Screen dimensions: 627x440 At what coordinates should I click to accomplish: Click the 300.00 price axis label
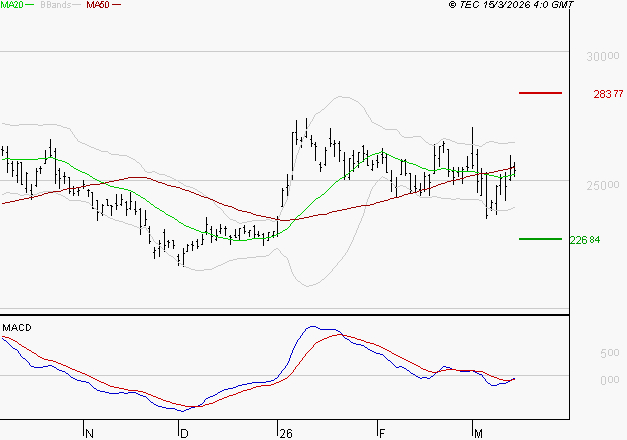coord(602,57)
